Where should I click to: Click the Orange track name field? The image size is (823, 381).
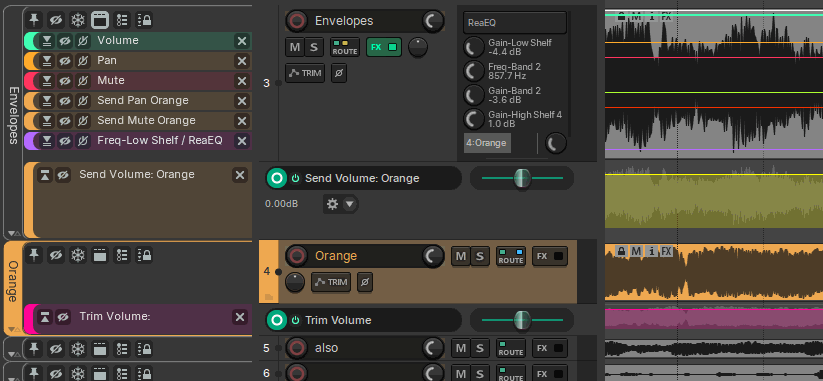[x=365, y=256]
